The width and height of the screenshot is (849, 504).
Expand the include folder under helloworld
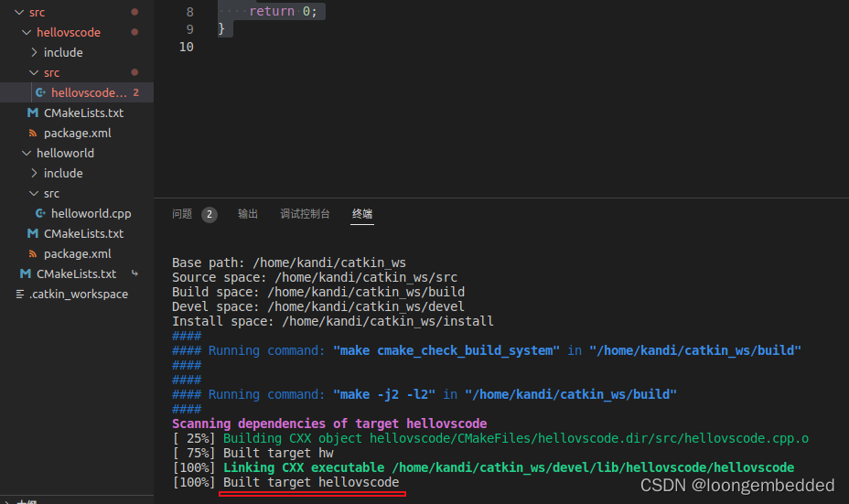point(34,173)
